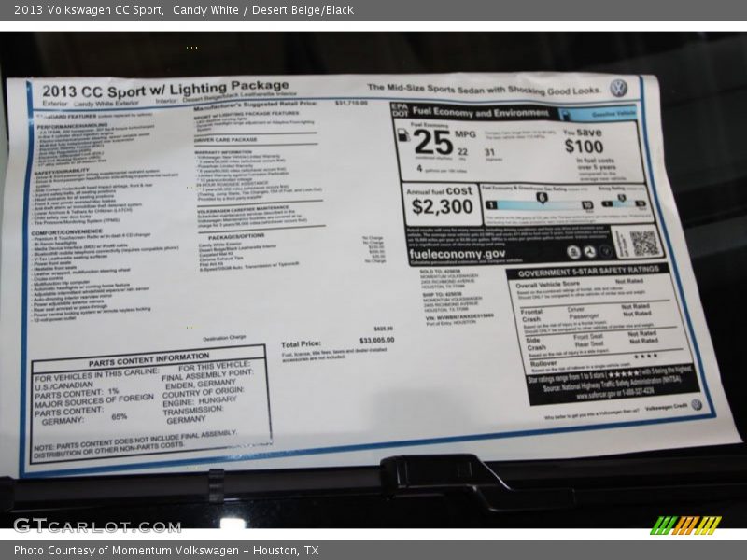Click the 'Total Price:' label
Screen dimensions: 747x560
pos(301,344)
